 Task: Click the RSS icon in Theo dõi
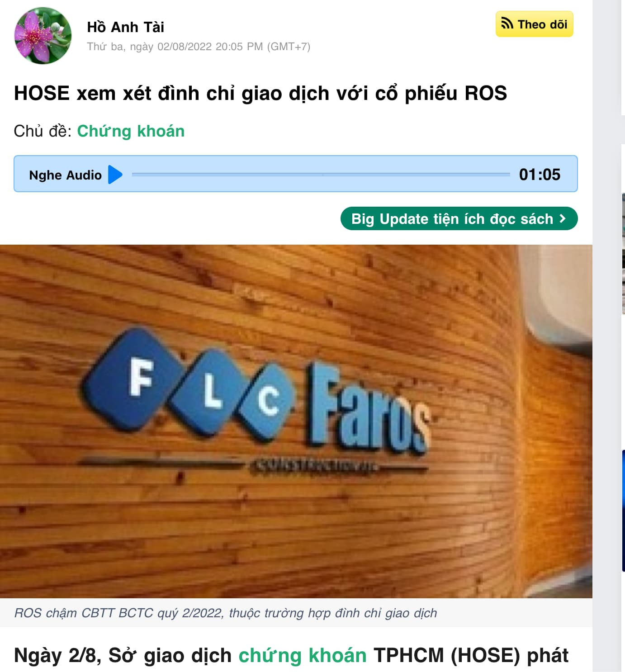tap(507, 24)
